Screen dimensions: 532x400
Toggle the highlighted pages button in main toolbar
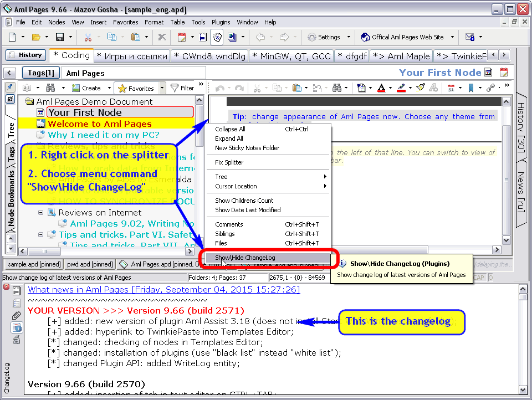coord(217,37)
